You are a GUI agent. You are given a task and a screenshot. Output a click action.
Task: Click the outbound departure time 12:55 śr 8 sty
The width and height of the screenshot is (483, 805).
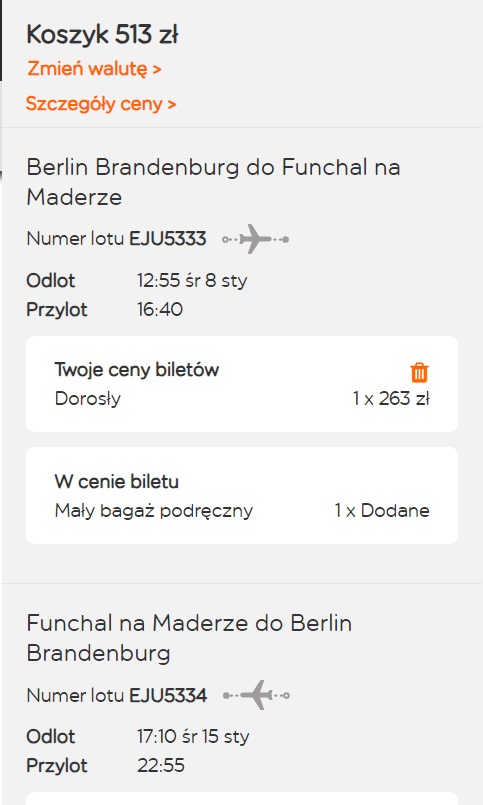[192, 280]
